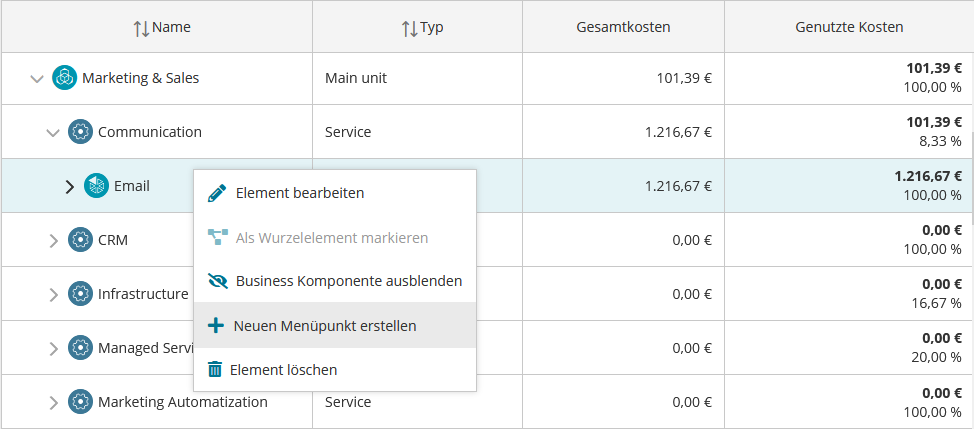Select Neuen Menüpunkt erstellen
Screen dimensions: 974x429
[335, 325]
